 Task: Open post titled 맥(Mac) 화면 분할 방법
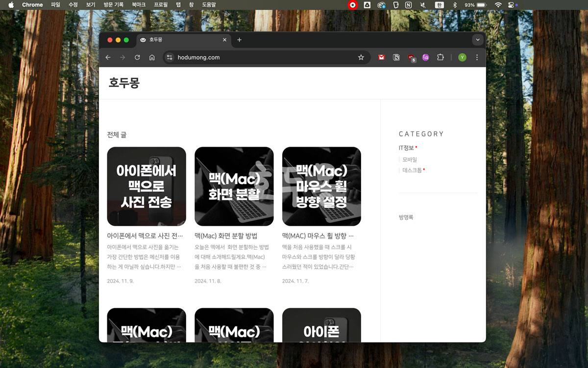tap(226, 236)
